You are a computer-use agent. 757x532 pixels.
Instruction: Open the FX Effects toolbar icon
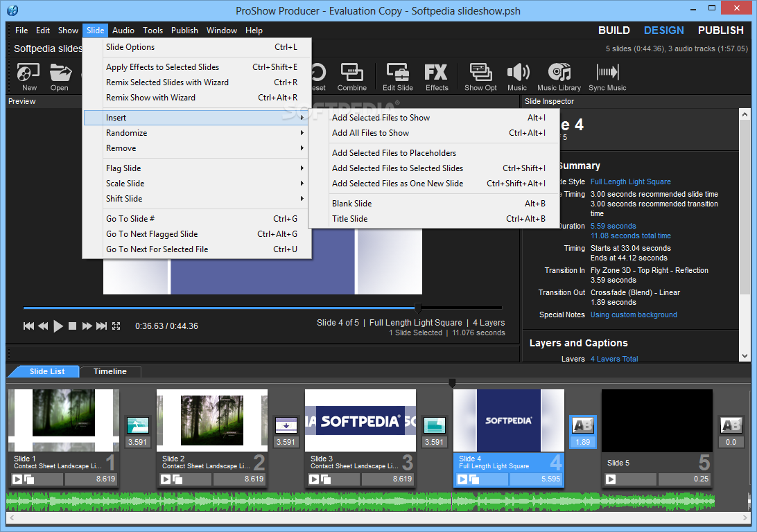pos(437,77)
